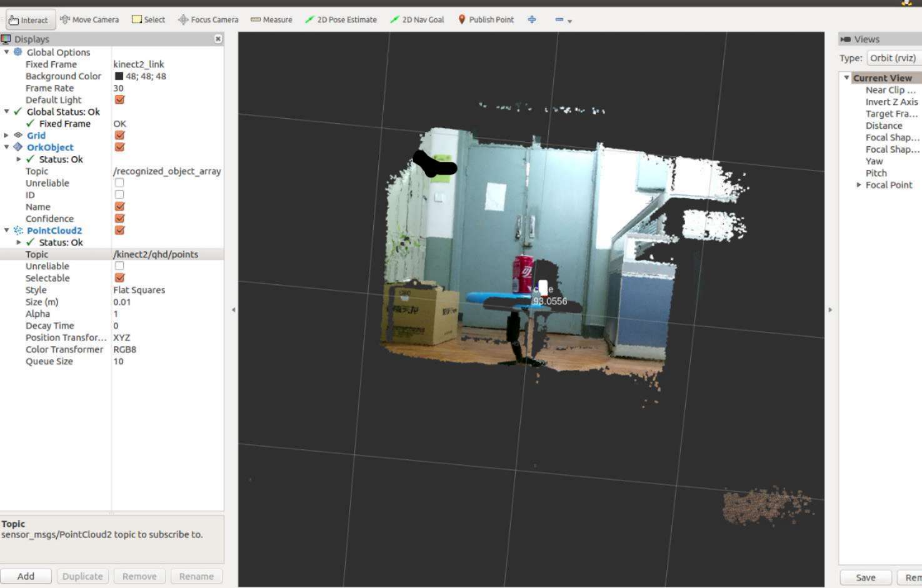Click Save in the Views panel
Screen dimensions: 922x588
coord(865,577)
